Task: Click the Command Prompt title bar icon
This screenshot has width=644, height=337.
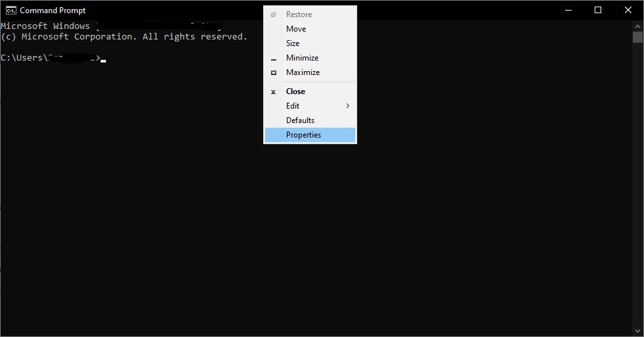Action: click(11, 11)
